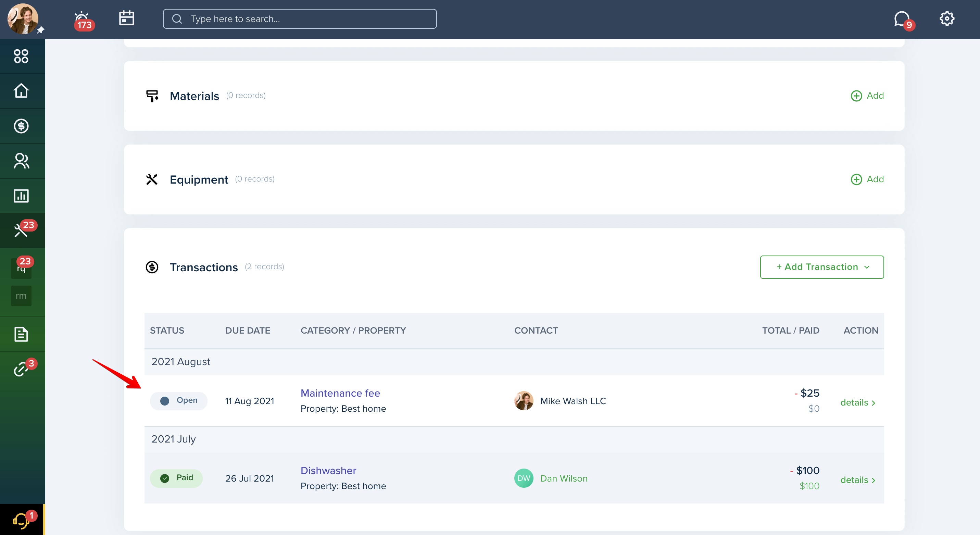The image size is (980, 535).
Task: Click Mike Walsh LLC avatar photo
Action: 524,401
